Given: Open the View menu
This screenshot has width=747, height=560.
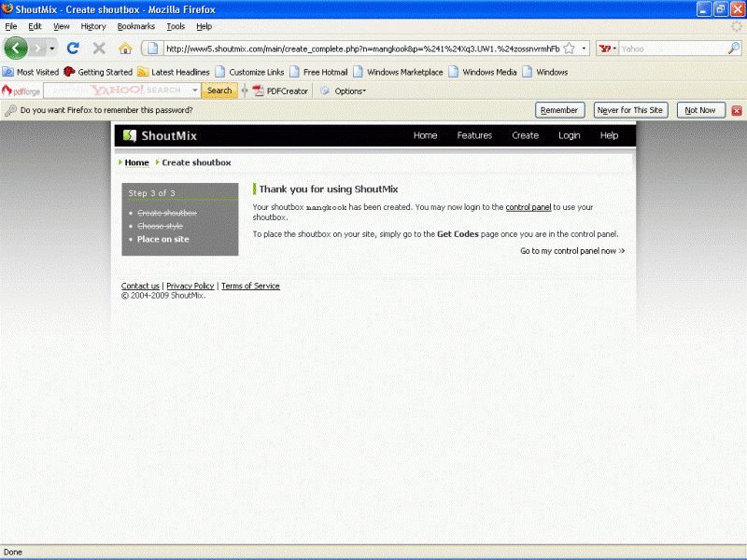Looking at the screenshot, I should tap(61, 26).
